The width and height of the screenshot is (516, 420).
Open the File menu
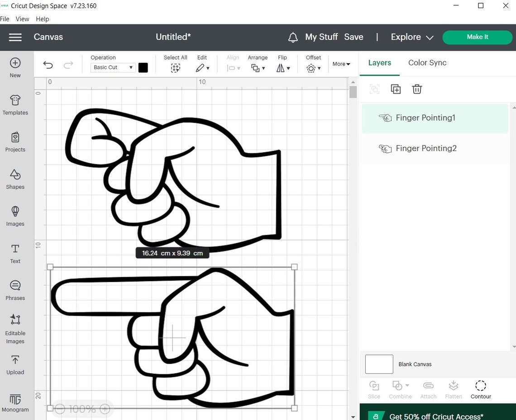[5, 19]
